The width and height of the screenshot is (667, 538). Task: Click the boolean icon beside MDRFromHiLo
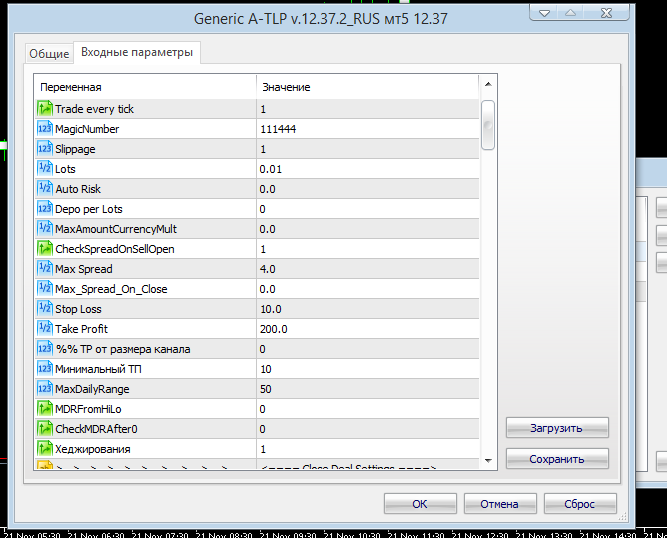coord(45,409)
